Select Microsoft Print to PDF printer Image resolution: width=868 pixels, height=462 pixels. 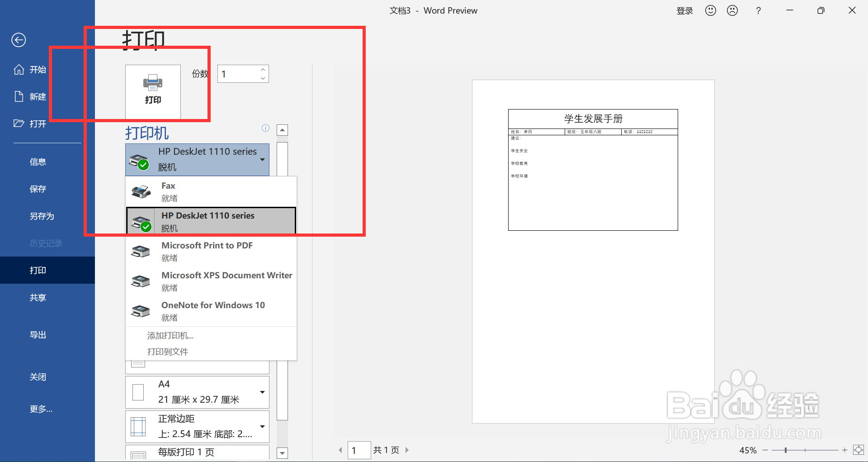(x=211, y=252)
